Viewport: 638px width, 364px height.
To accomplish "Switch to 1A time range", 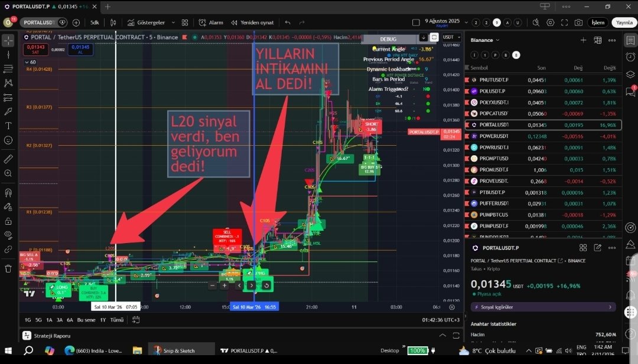I will click(49, 320).
